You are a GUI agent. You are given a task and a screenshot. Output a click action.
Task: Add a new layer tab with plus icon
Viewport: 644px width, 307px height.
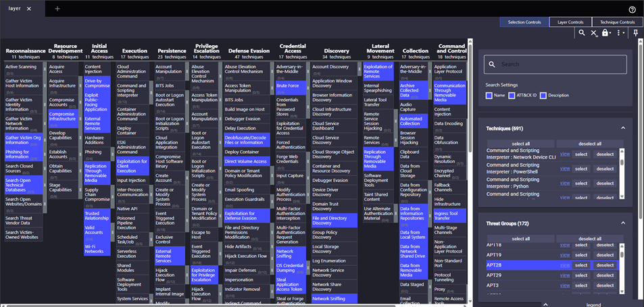57,9
